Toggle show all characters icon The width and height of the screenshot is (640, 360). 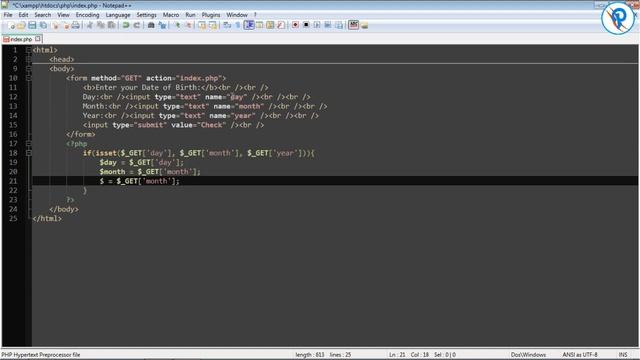pos(238,25)
